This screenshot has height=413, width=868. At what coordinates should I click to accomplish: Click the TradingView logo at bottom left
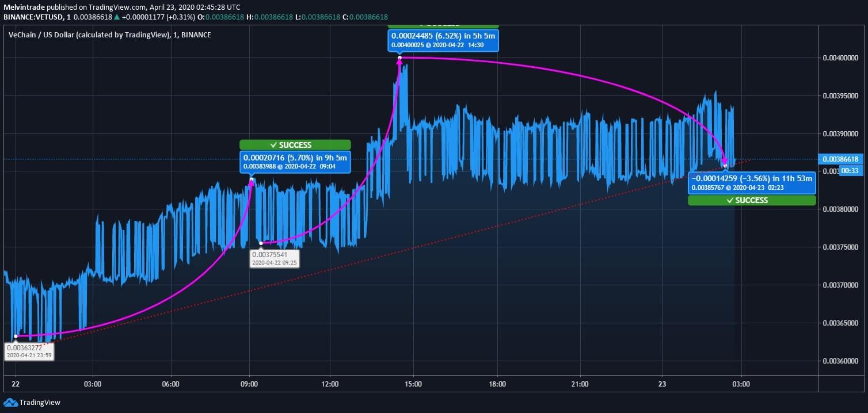[x=32, y=403]
